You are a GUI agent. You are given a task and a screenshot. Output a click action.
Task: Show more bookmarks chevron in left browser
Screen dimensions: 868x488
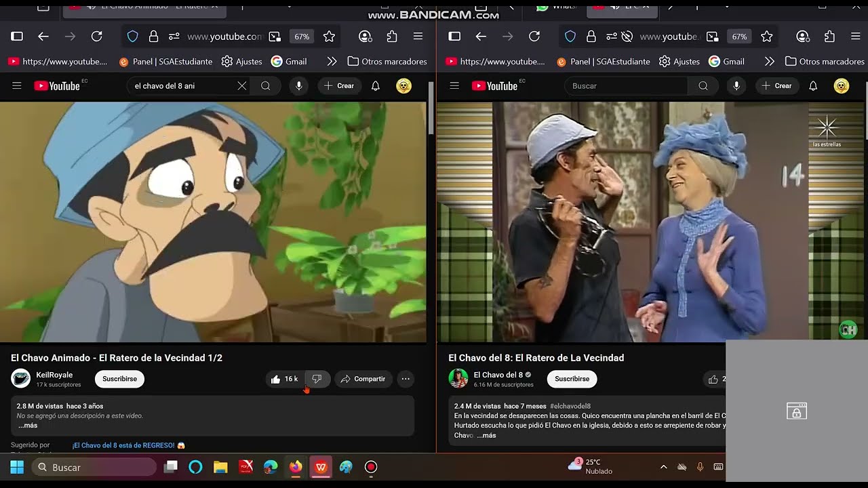click(332, 62)
